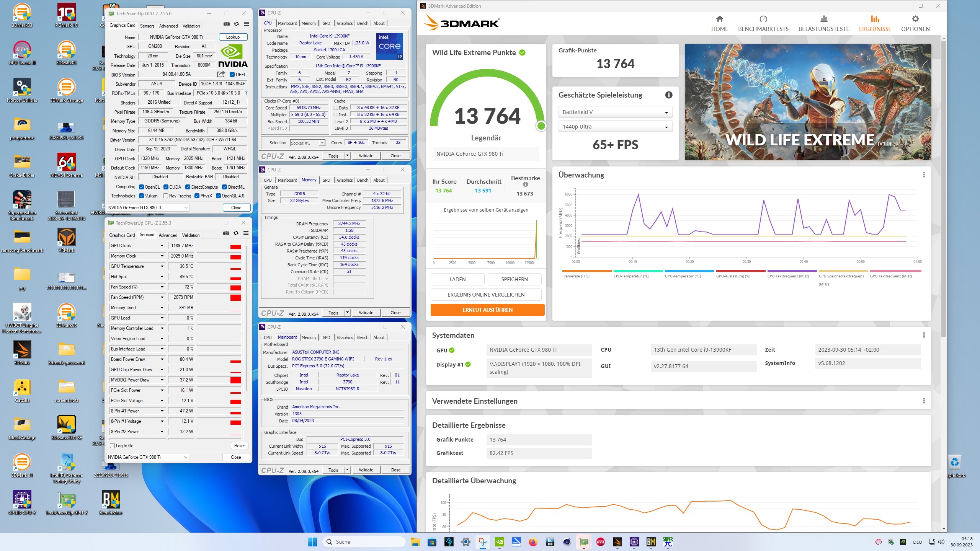Screen dimensions: 980x551
Task: Expand the GPU Temperature sensor dropdown arrow
Action: (x=162, y=266)
